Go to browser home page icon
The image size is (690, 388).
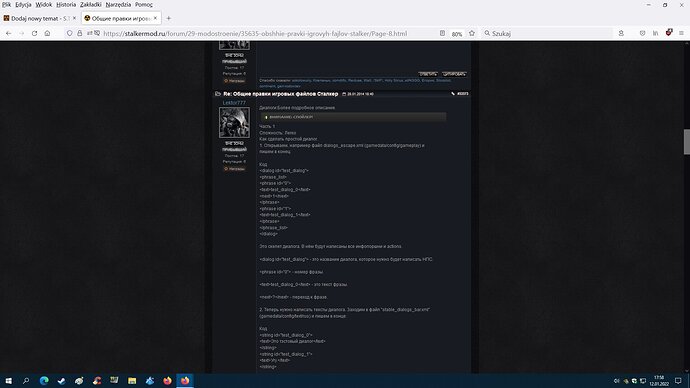47,33
